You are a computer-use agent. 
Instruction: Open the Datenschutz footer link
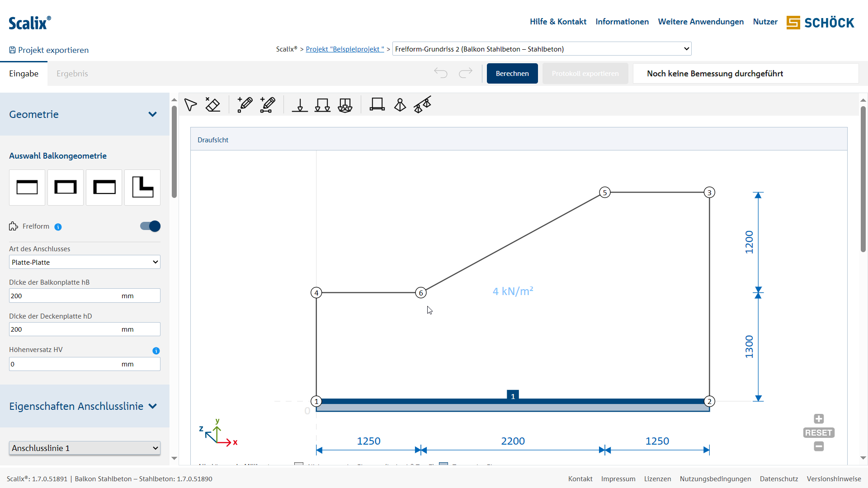[779, 479]
